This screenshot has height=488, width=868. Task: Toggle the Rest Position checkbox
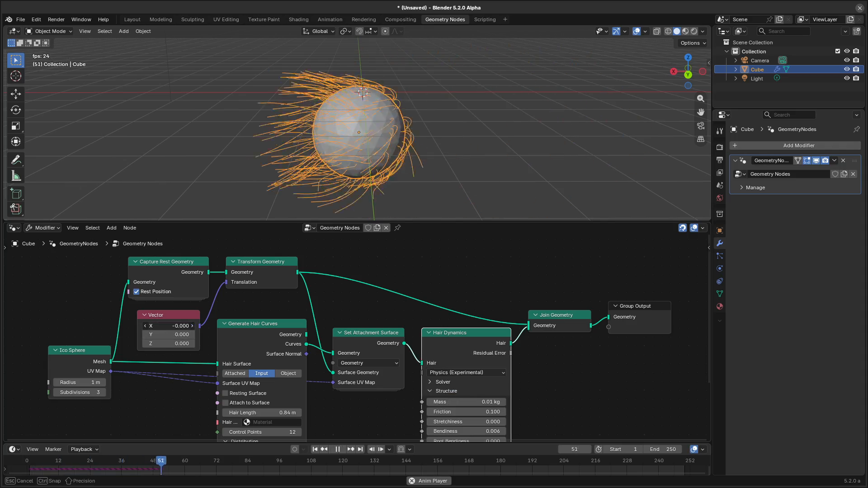coord(136,291)
